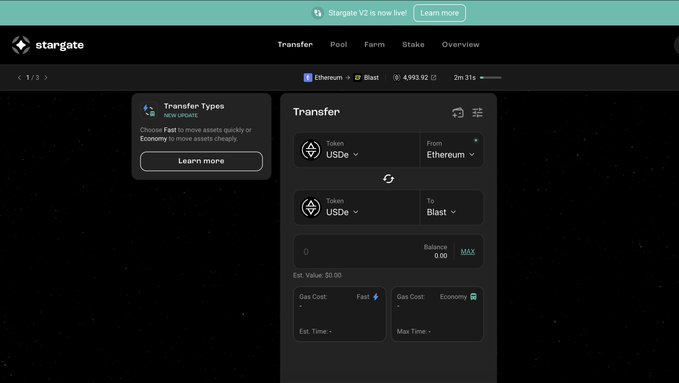Click the 'Est. Value: $0.00' text

(317, 276)
